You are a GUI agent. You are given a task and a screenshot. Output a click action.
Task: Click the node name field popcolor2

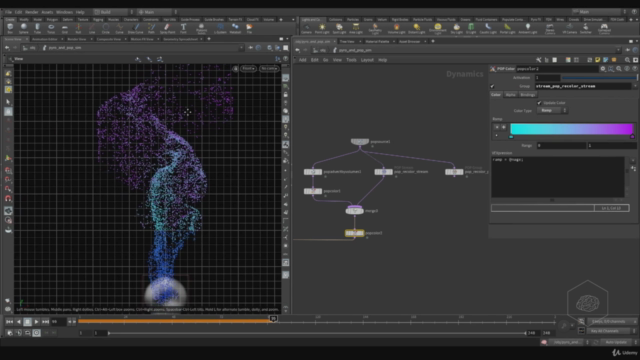click(557, 69)
